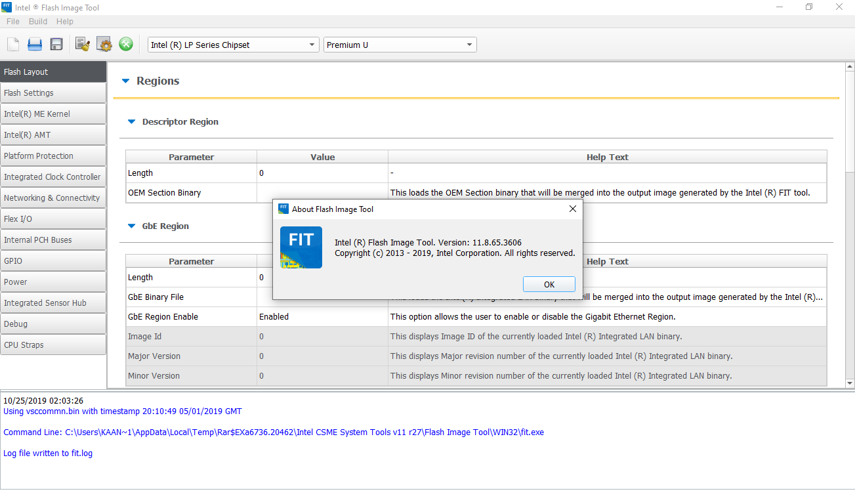Click OK in the About dialog
The image size is (855, 504).
click(549, 284)
